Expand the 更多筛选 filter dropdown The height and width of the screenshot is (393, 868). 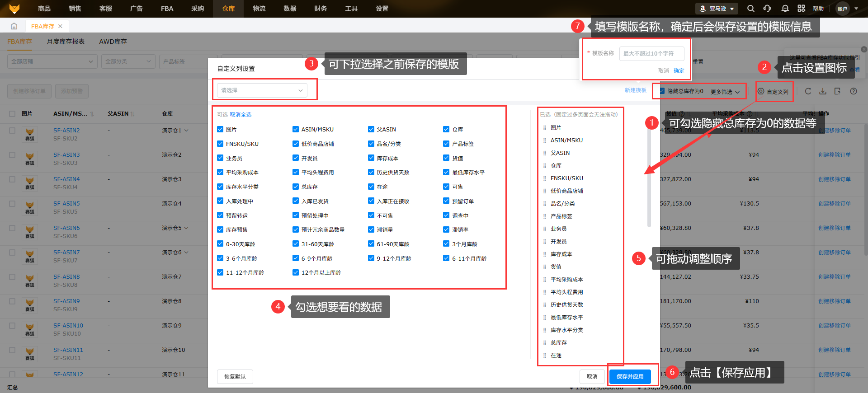pos(725,92)
